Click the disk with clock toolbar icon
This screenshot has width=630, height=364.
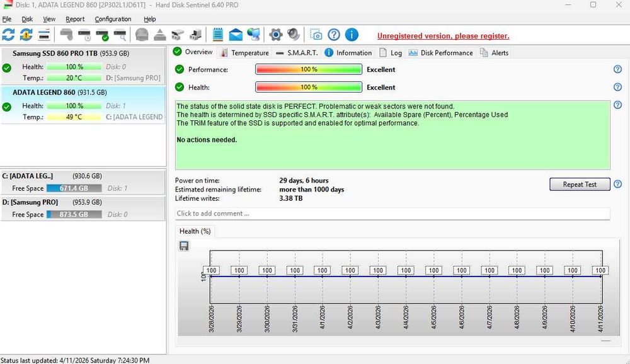click(x=84, y=35)
